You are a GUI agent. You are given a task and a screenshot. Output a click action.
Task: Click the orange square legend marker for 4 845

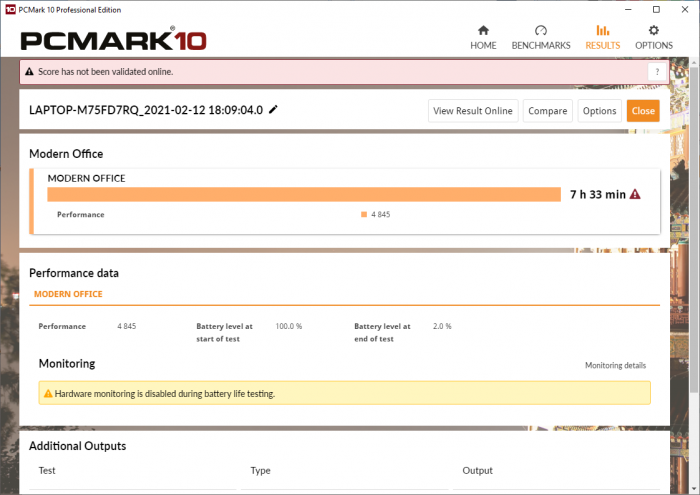(x=364, y=214)
